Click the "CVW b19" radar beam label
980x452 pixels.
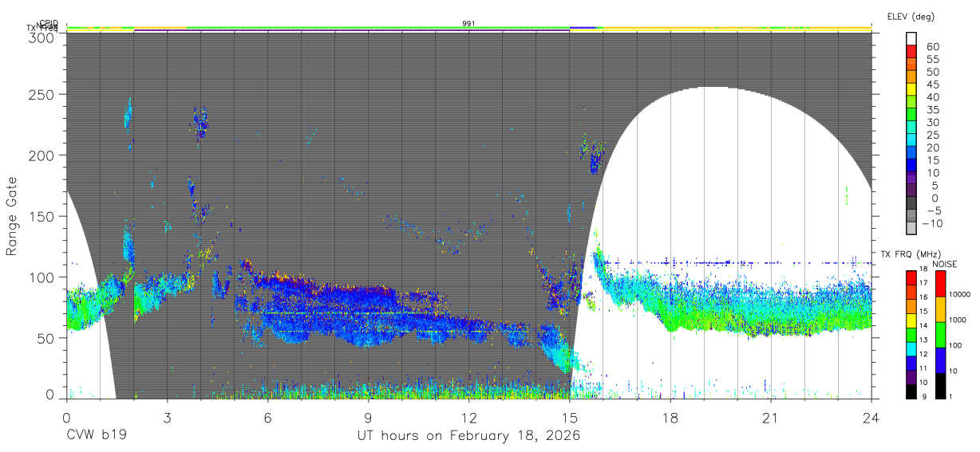pos(97,436)
